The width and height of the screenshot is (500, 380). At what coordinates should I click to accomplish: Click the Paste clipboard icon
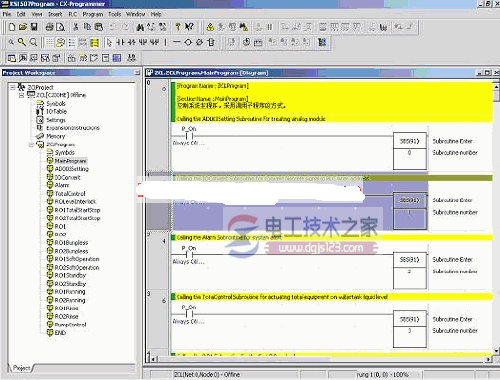[99, 27]
